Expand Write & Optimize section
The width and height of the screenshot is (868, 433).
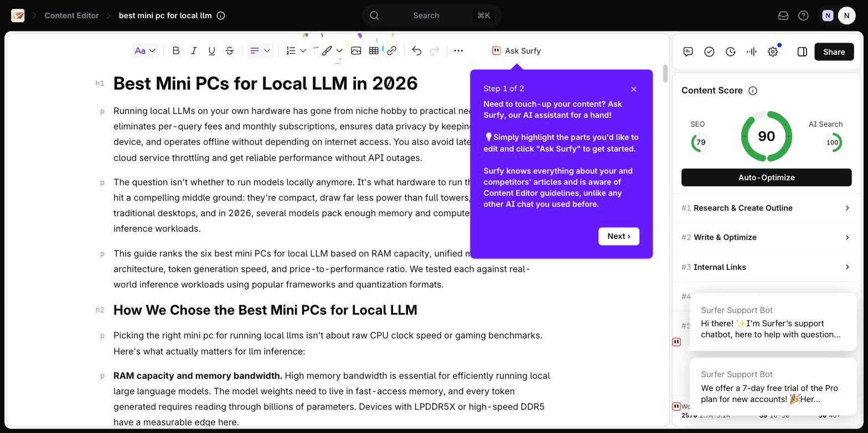[x=766, y=237]
